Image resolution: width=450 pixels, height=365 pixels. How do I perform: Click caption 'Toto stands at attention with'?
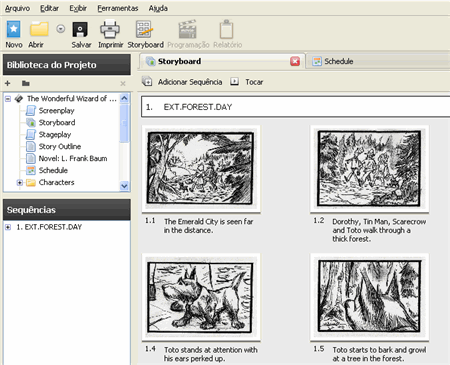(x=211, y=350)
